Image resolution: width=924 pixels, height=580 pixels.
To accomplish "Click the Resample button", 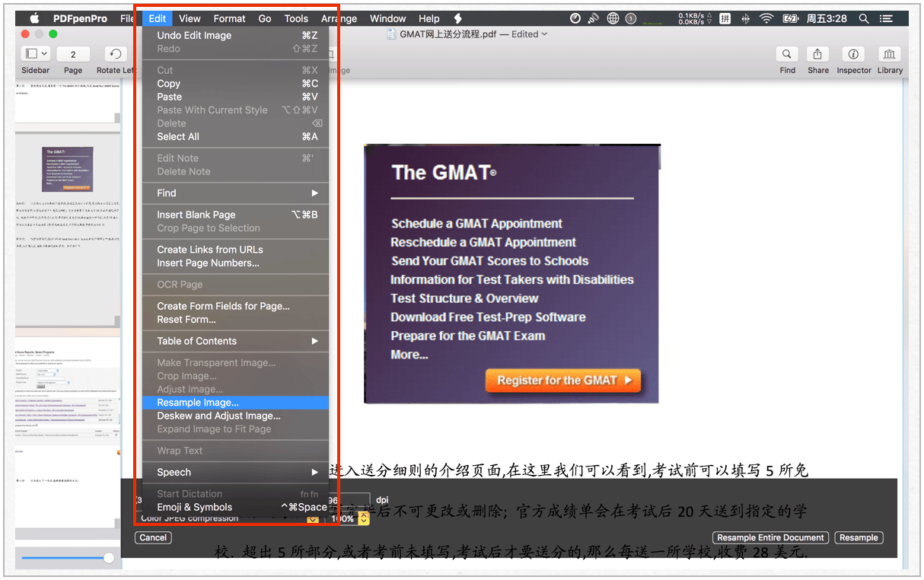I will [x=859, y=537].
